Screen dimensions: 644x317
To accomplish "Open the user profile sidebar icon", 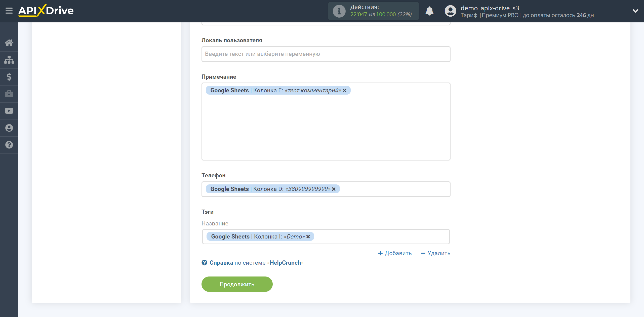I will coord(9,128).
